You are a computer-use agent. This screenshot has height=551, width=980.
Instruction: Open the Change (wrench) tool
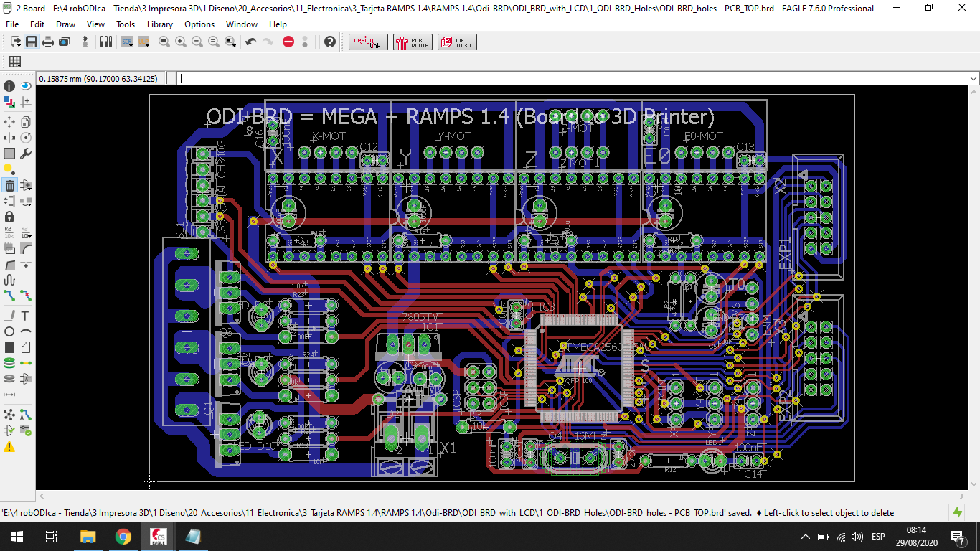(26, 154)
